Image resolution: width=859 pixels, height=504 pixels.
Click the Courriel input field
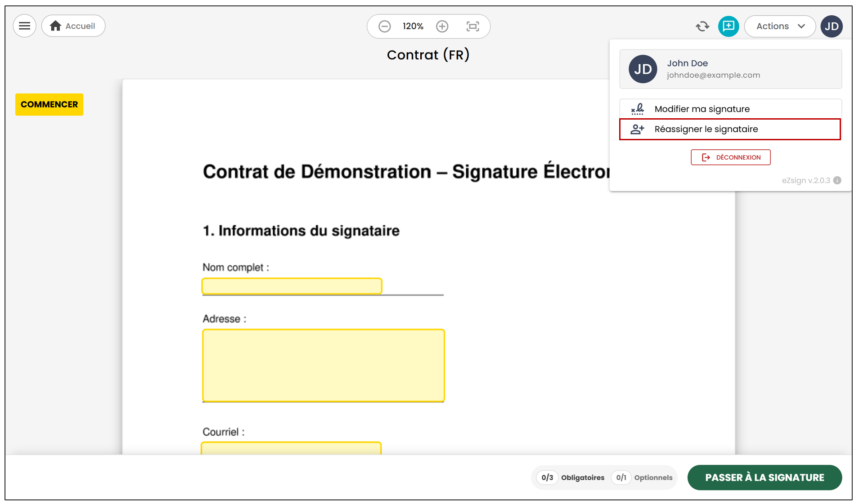point(291,448)
